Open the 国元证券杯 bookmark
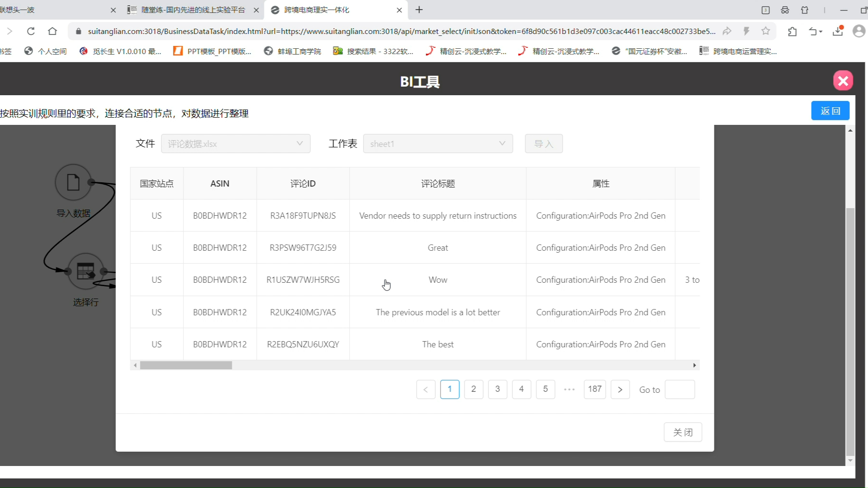This screenshot has width=868, height=488. [649, 51]
